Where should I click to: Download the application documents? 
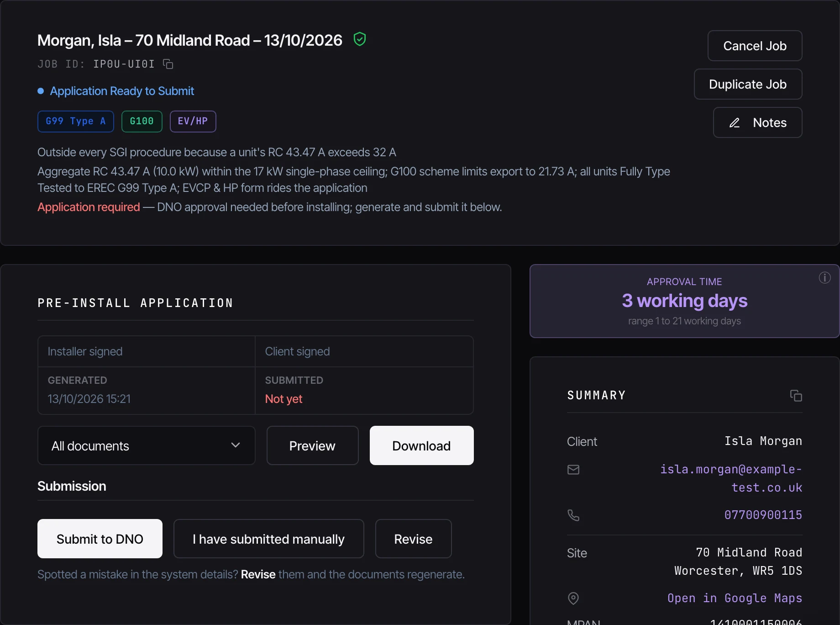[x=421, y=445]
